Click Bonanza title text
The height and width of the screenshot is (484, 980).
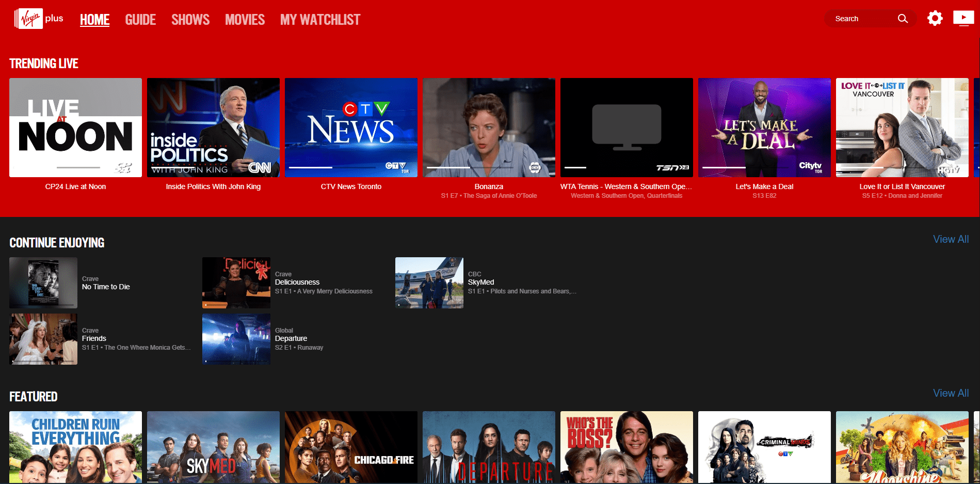(489, 186)
